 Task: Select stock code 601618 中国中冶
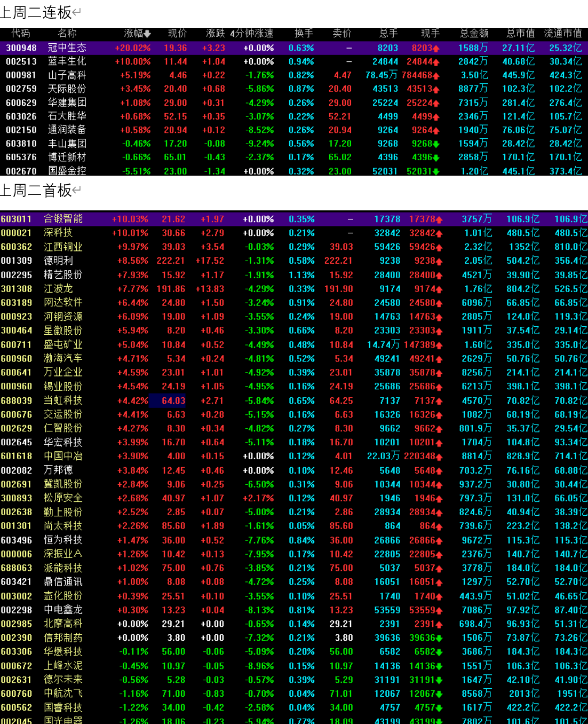point(17,456)
